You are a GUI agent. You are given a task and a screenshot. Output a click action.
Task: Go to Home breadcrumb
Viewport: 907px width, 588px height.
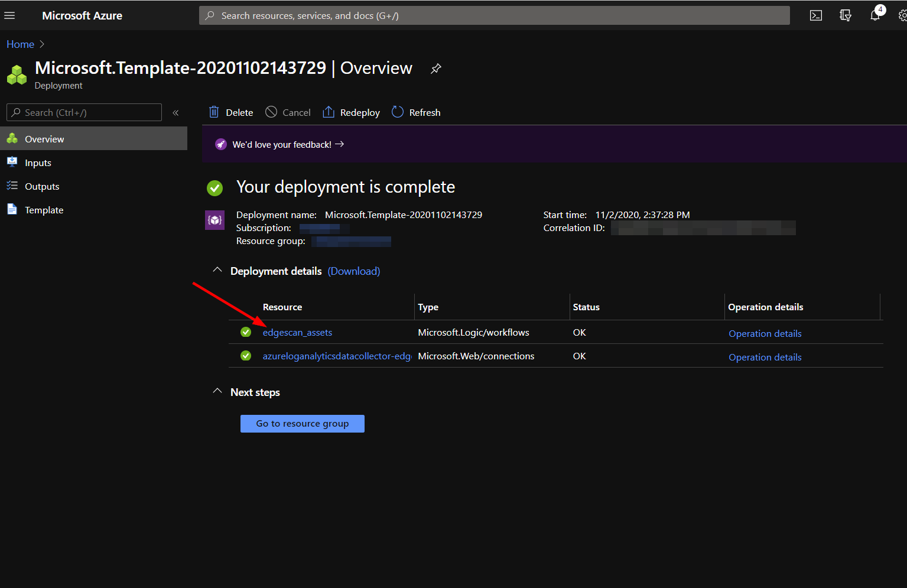[x=20, y=44]
